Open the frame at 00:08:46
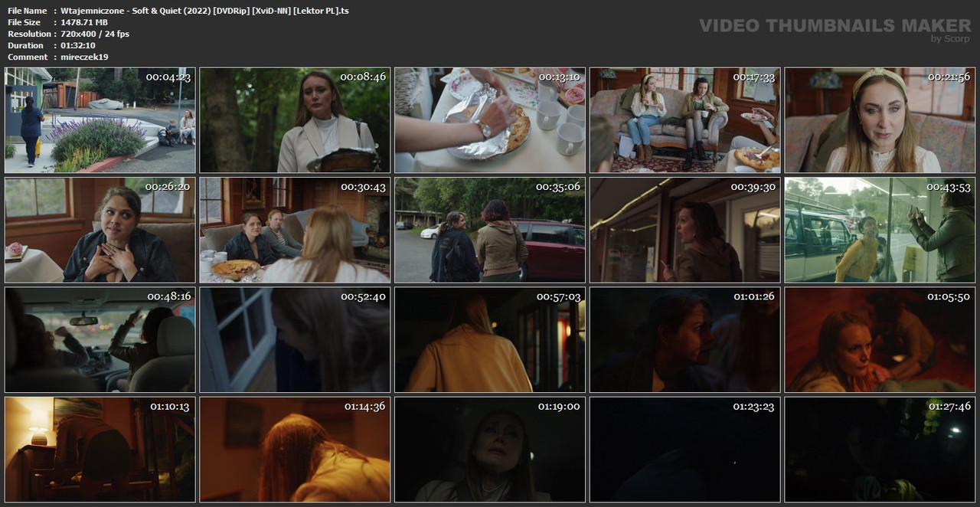Screen dimensions: 980x507 (295, 120)
